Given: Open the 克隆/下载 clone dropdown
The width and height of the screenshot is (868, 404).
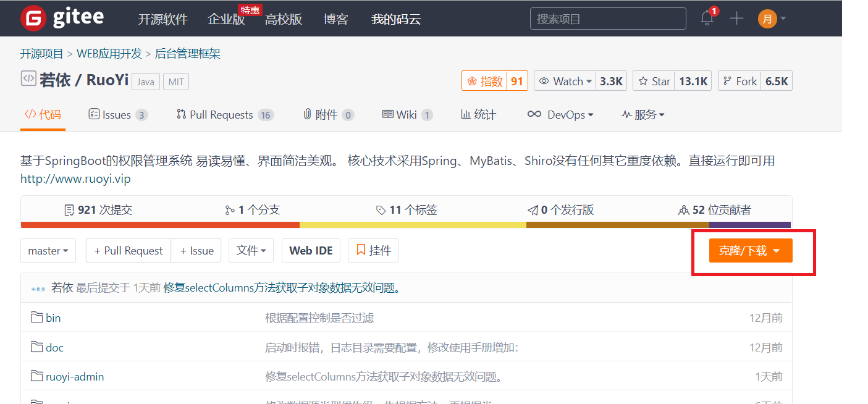Looking at the screenshot, I should point(751,251).
